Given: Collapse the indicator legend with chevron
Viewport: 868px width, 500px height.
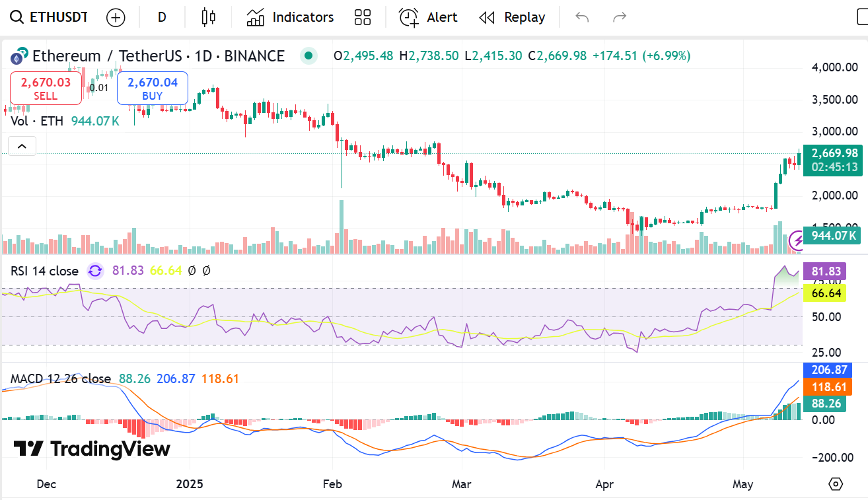Looking at the screenshot, I should tap(22, 146).
